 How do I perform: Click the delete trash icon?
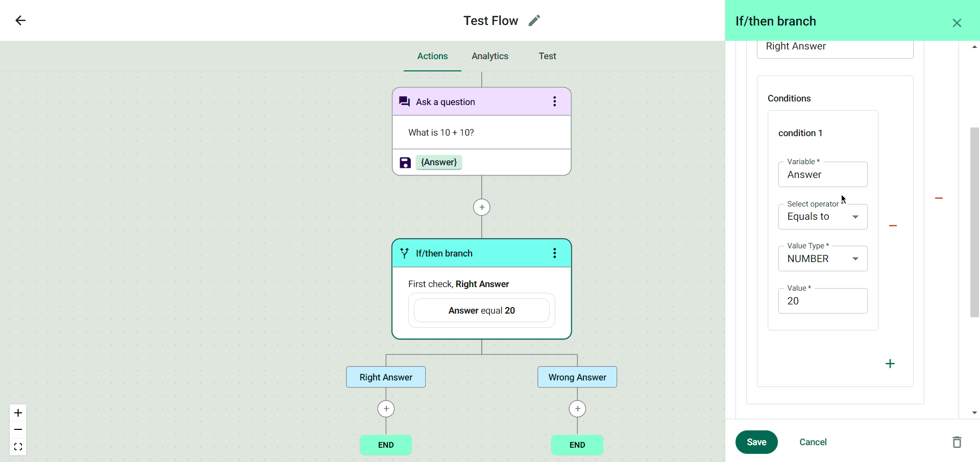tap(957, 442)
